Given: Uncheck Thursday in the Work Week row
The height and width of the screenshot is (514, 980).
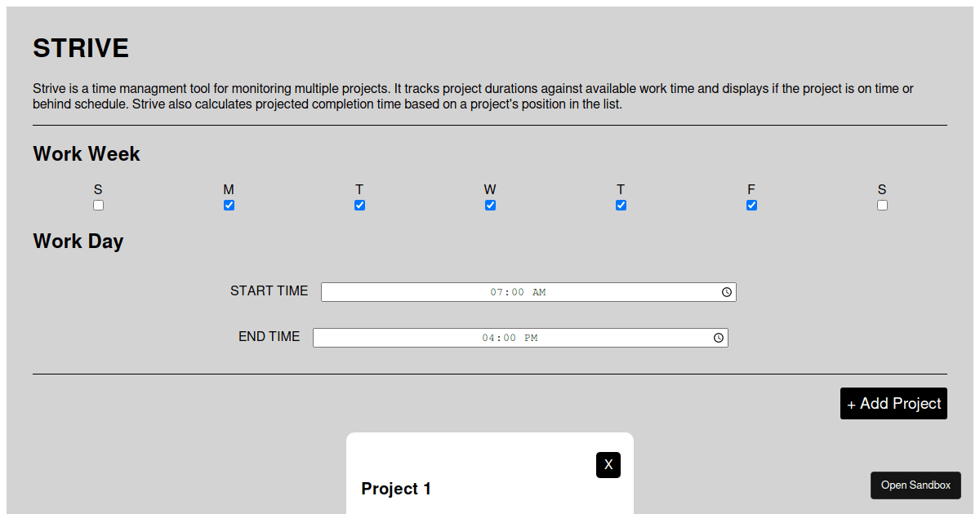Looking at the screenshot, I should 621,205.
